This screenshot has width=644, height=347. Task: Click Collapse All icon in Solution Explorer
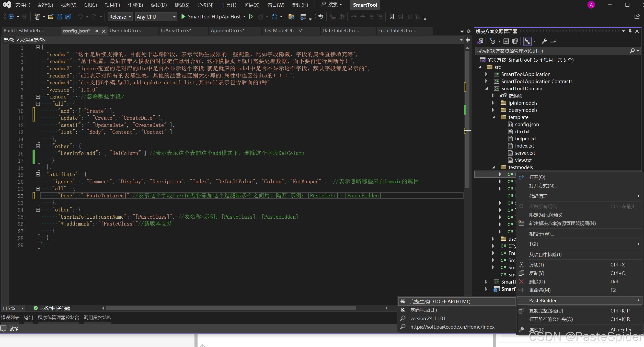click(506, 41)
